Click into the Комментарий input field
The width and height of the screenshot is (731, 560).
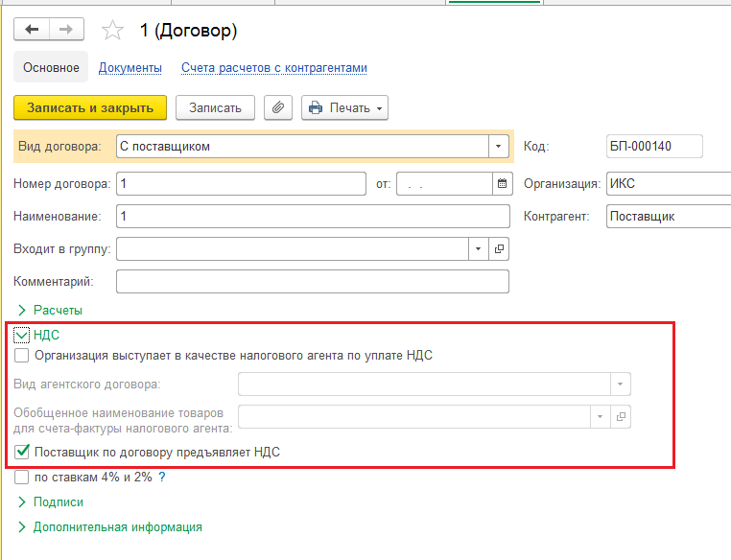coord(313,281)
